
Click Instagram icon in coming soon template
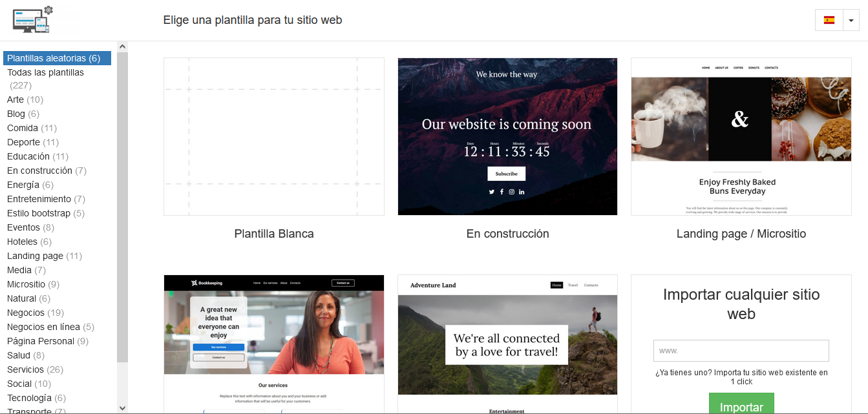point(511,192)
